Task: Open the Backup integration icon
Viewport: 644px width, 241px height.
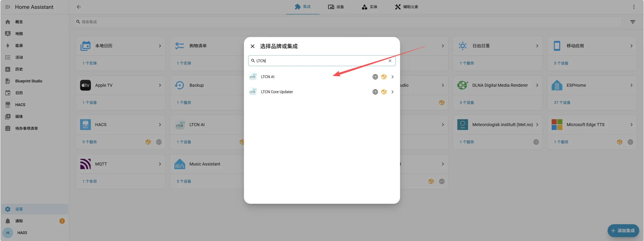Action: (x=180, y=85)
